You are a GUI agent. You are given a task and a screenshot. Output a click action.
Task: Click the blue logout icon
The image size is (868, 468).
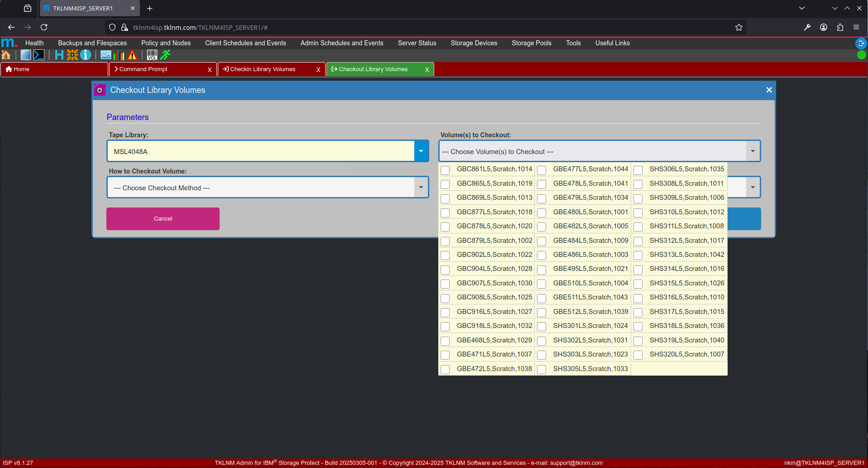(x=861, y=43)
